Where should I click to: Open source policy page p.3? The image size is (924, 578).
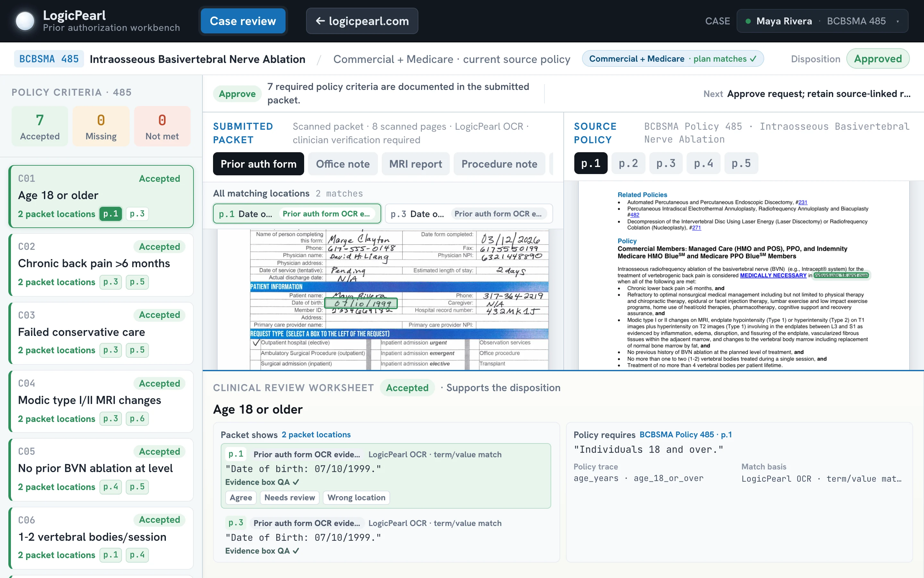(665, 163)
